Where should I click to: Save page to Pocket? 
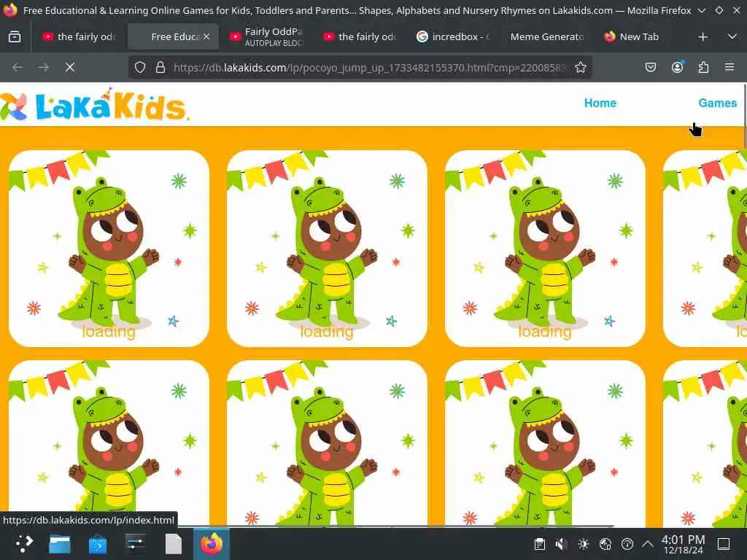[x=650, y=68]
